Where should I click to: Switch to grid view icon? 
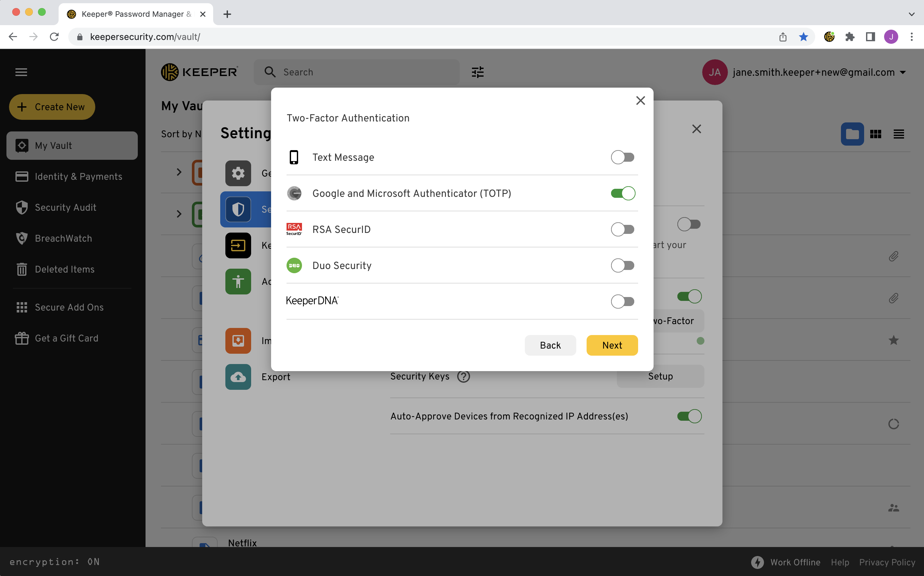(875, 134)
